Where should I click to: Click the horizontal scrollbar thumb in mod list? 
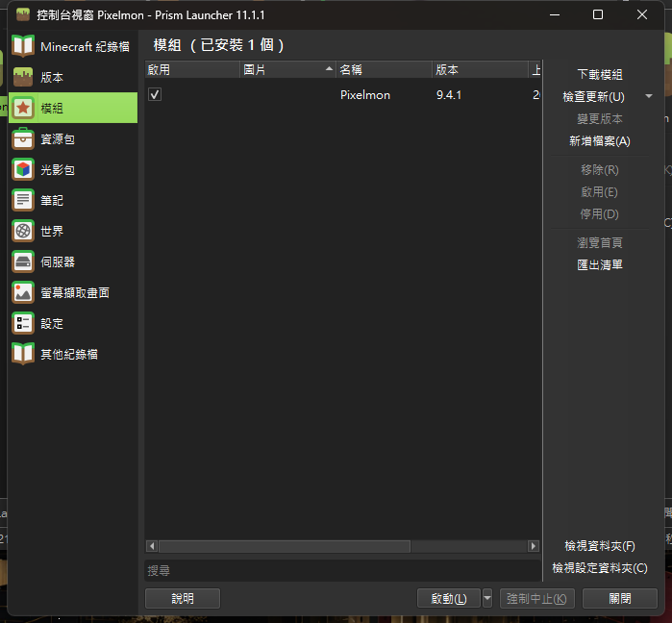[285, 546]
